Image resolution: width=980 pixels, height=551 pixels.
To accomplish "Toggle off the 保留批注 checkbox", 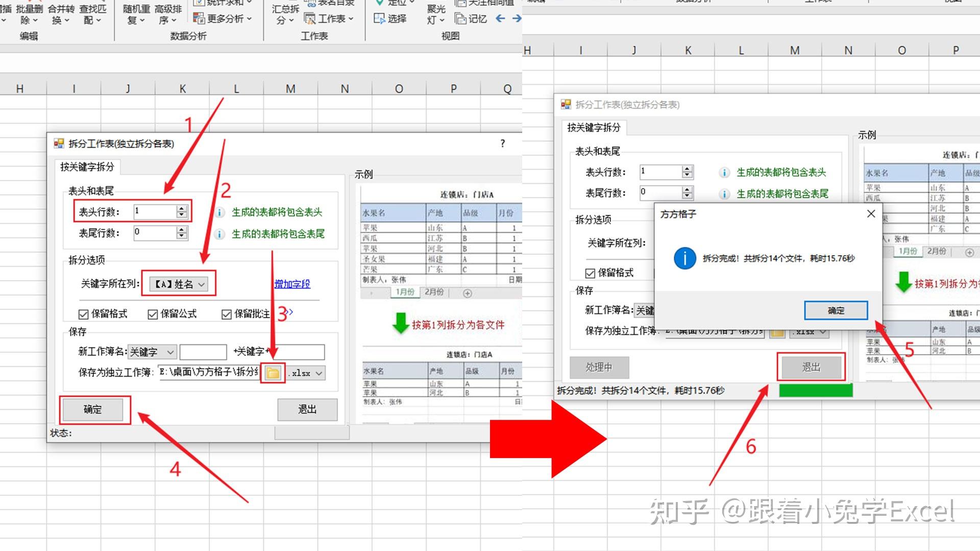I will (227, 314).
